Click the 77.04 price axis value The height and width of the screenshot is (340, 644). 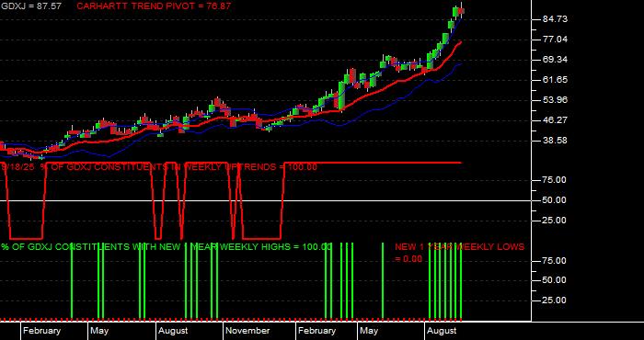(x=555, y=40)
